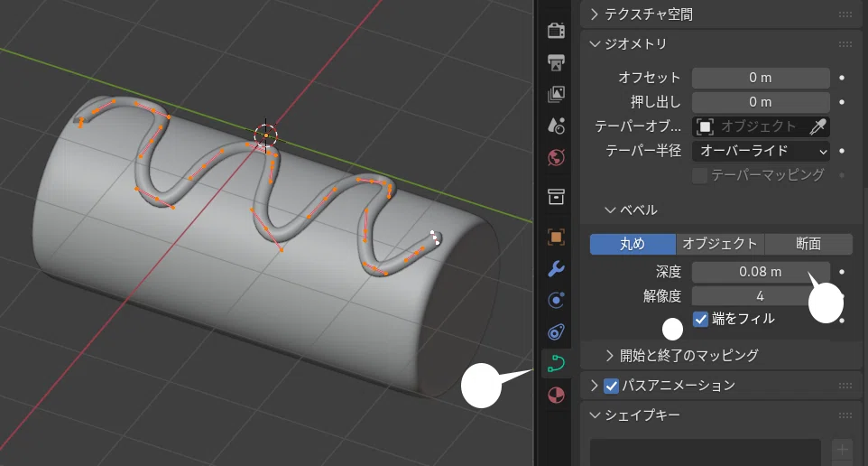Click the empty shape key list box
This screenshot has height=466, width=868.
tap(706, 452)
